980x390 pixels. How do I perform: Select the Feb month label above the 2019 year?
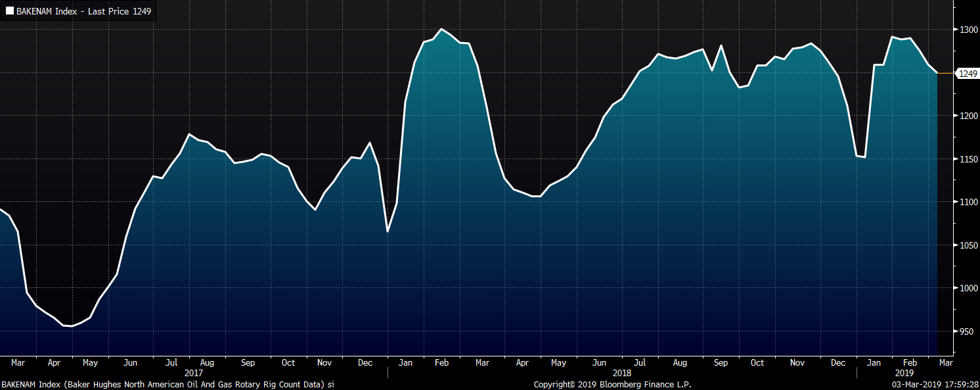(x=909, y=362)
